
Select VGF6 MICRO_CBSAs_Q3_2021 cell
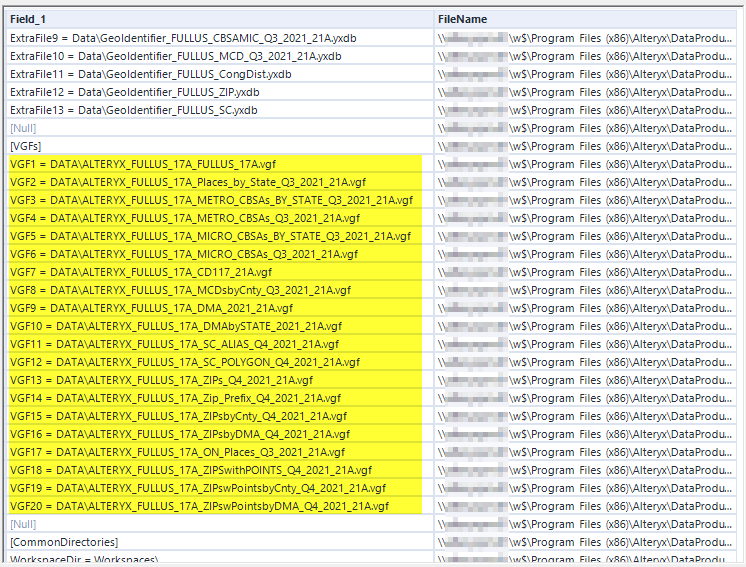pyautogui.click(x=220, y=254)
